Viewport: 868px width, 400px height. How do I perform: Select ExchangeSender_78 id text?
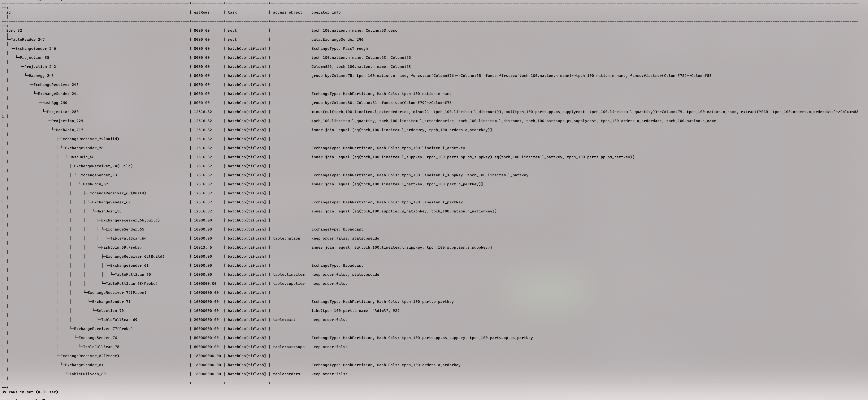84,148
